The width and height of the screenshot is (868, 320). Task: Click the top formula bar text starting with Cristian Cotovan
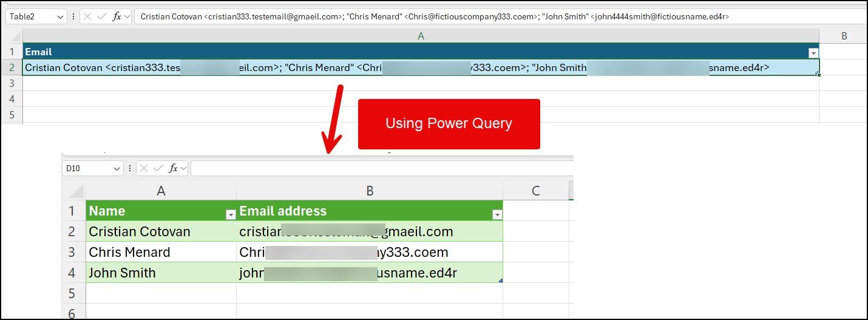pyautogui.click(x=435, y=17)
